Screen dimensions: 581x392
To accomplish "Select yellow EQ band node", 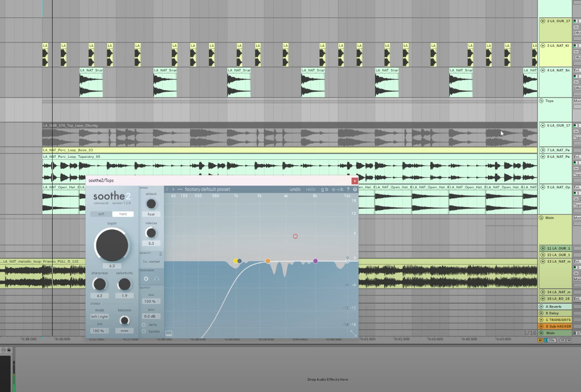I will pos(235,261).
